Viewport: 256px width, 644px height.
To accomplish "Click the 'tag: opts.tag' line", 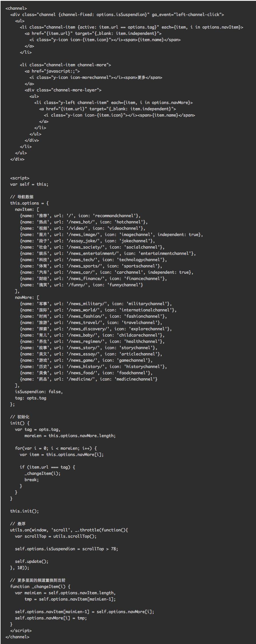I will point(30,398).
